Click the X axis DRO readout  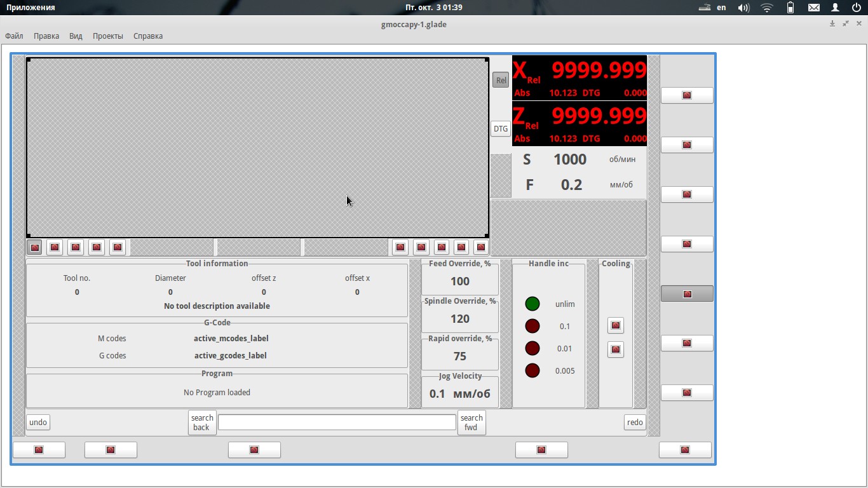580,78
